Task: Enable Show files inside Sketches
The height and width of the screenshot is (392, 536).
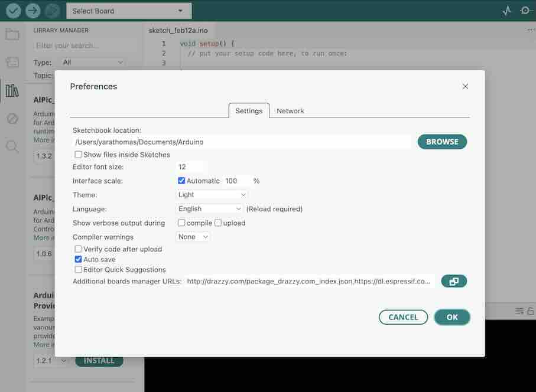Action: 78,154
